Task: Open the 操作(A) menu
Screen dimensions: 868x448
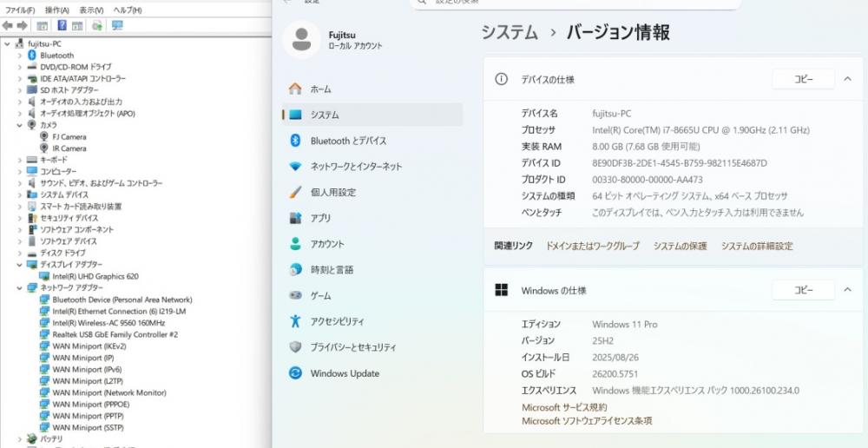Action: point(57,10)
